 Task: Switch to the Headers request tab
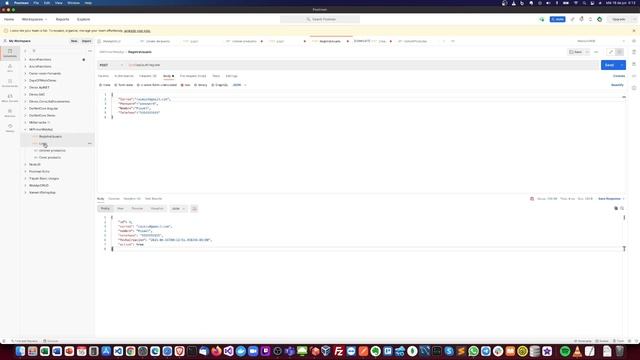tap(148, 76)
